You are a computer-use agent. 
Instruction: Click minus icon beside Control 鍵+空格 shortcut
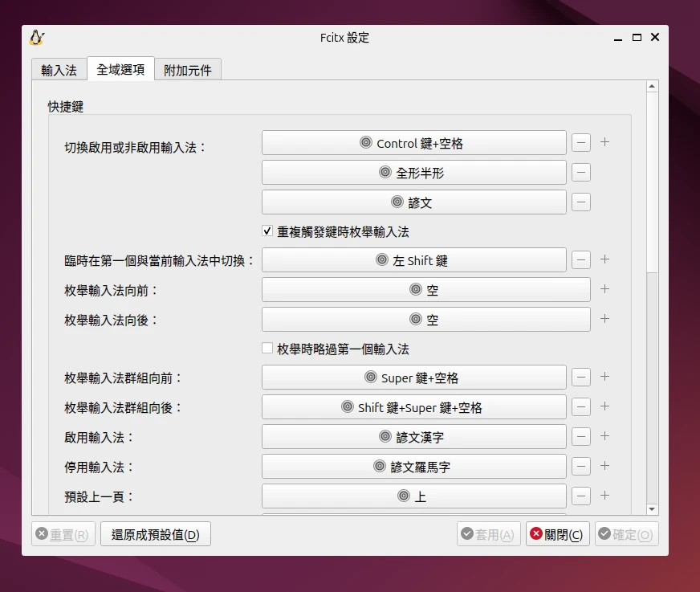[x=581, y=143]
